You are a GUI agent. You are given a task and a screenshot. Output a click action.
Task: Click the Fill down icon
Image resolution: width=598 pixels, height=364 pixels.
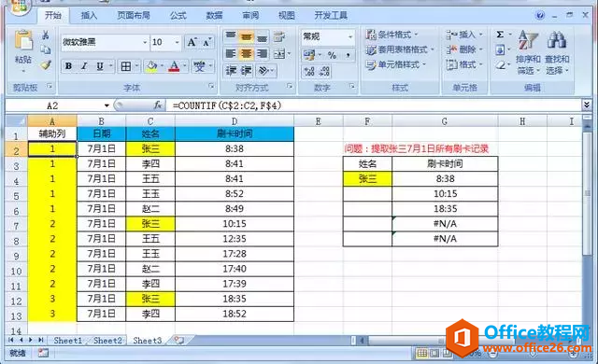click(500, 49)
